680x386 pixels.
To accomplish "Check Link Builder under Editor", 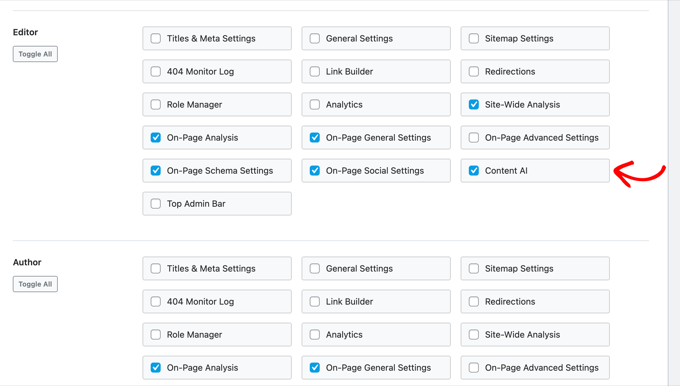I will [315, 71].
